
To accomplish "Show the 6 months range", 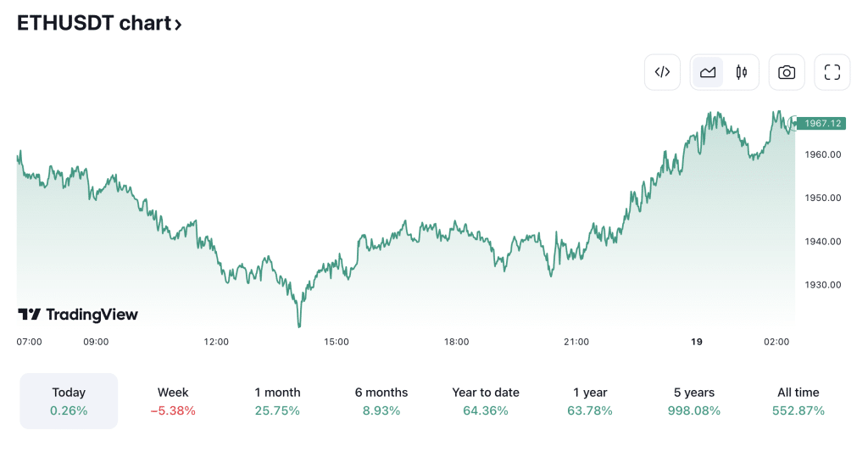I will pyautogui.click(x=381, y=401).
